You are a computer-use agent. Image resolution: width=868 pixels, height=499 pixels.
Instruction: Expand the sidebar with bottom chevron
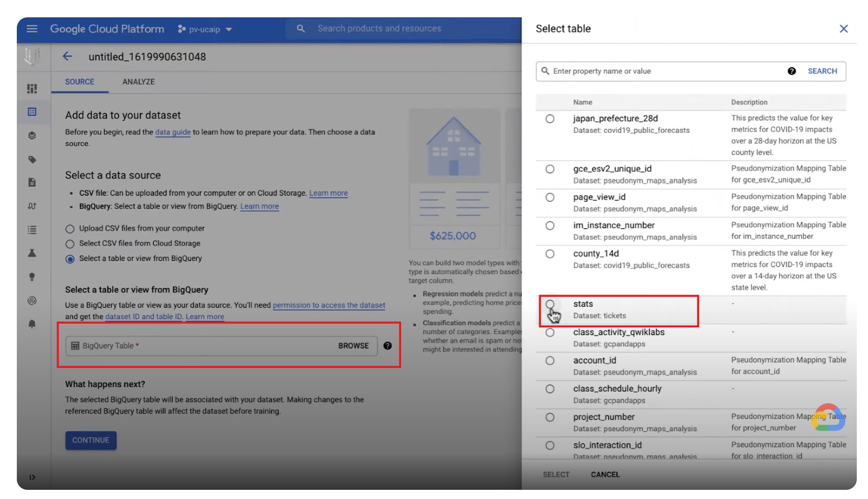(x=32, y=478)
